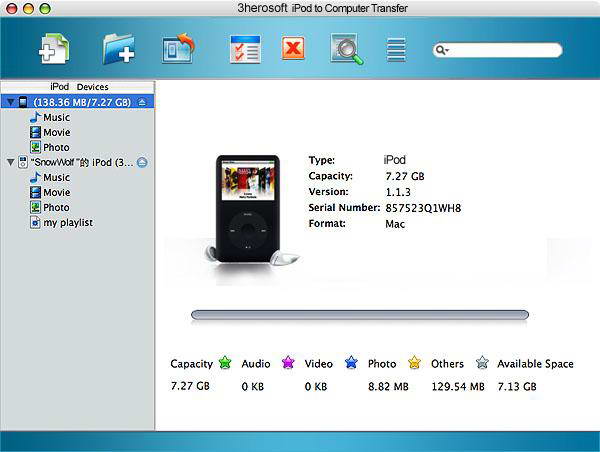Click the blue Photo star icon

pos(351,362)
